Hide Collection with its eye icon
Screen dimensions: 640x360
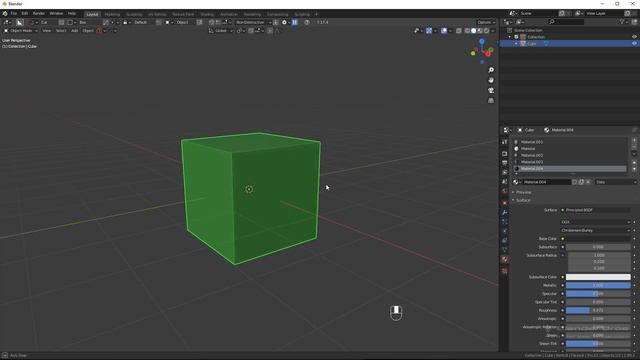coord(634,37)
